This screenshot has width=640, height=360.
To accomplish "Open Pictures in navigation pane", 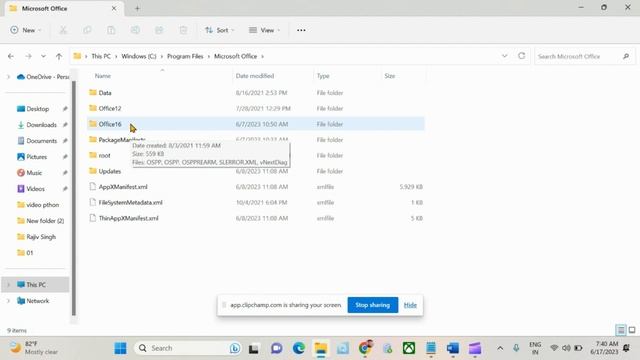I will pyautogui.click(x=36, y=157).
